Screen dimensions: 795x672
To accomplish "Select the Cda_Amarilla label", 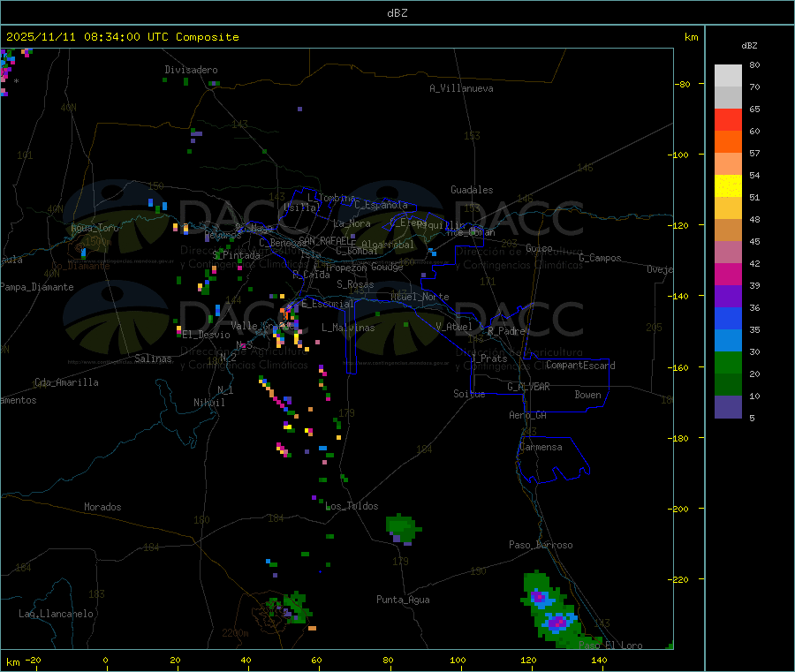I will 66,382.
